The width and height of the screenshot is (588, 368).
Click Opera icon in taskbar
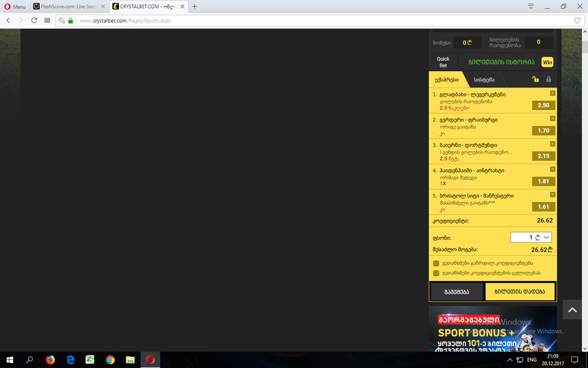click(150, 360)
